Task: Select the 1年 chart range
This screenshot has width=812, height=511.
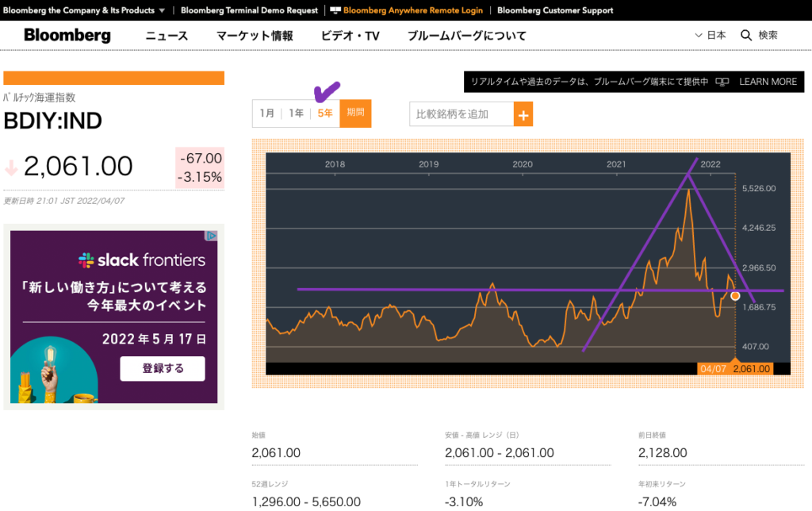Action: click(x=296, y=113)
